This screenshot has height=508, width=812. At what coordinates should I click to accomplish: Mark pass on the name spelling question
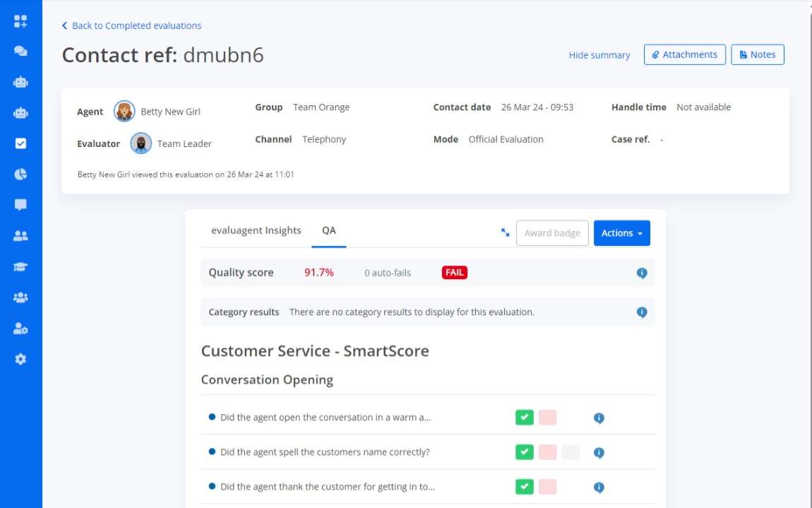tap(525, 452)
